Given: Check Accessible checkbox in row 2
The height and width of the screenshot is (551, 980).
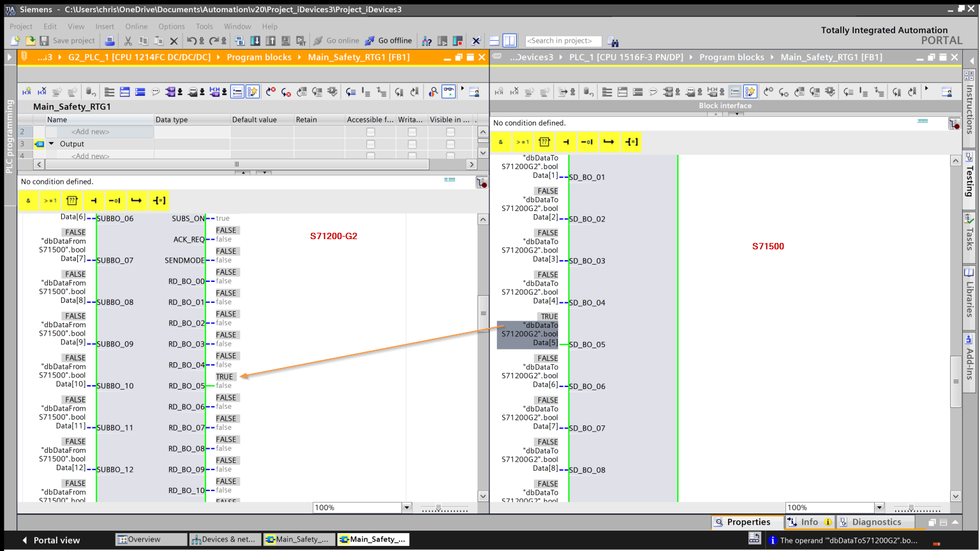Looking at the screenshot, I should 370,132.
